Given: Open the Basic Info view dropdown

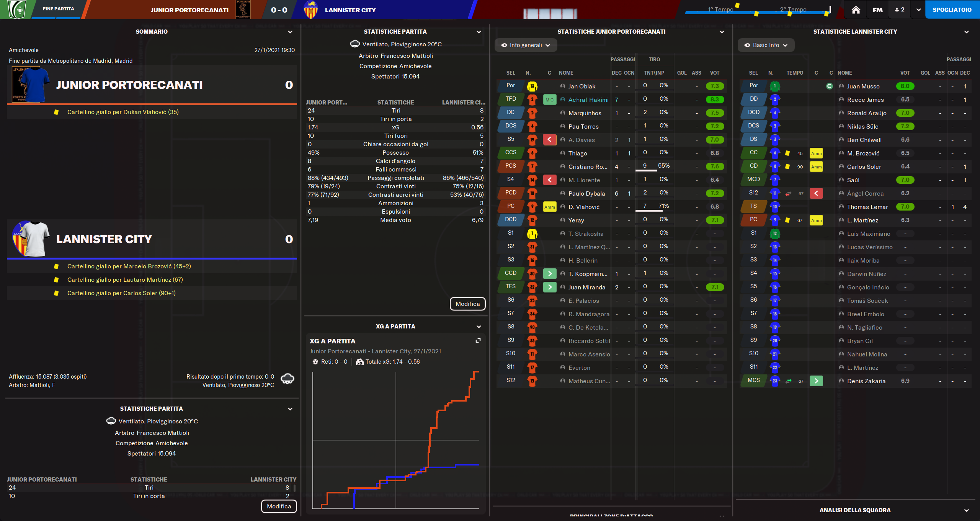Looking at the screenshot, I should (766, 45).
